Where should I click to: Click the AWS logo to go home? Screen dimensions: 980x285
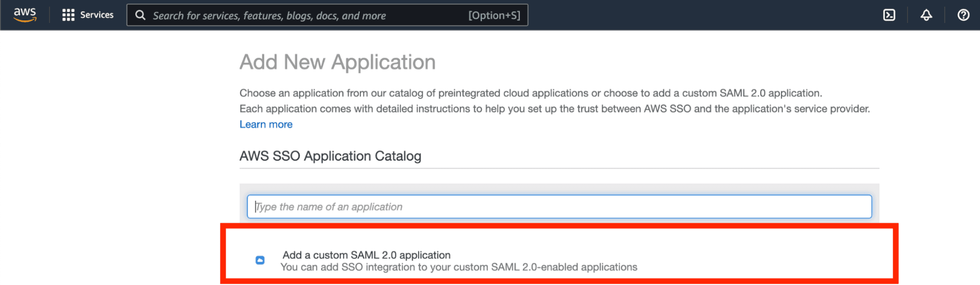click(x=24, y=15)
